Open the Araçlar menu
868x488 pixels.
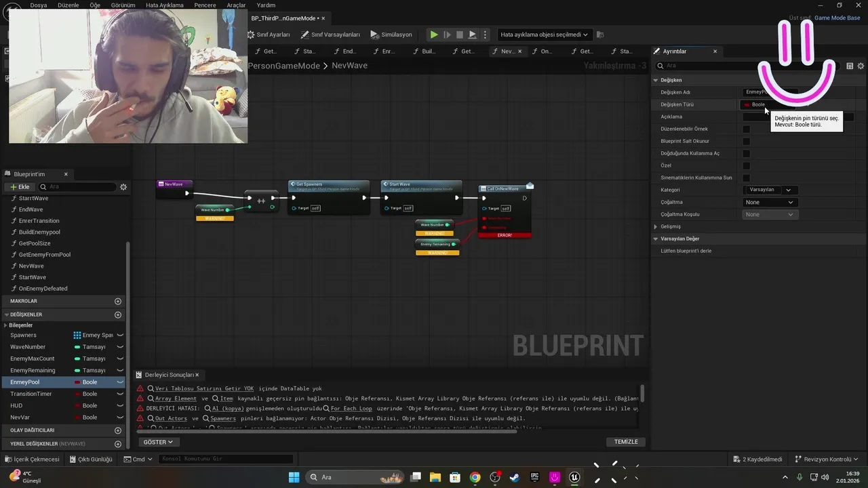pos(236,5)
